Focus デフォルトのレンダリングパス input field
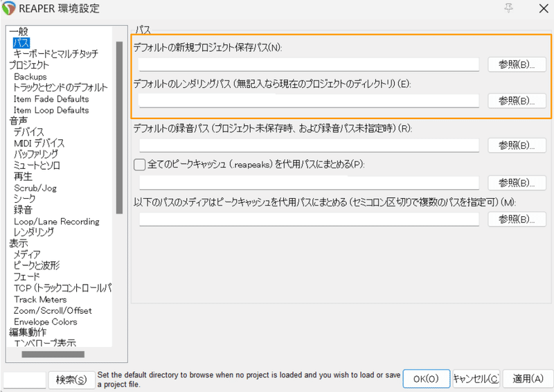Viewport: 554px width, 392px height. [x=309, y=100]
